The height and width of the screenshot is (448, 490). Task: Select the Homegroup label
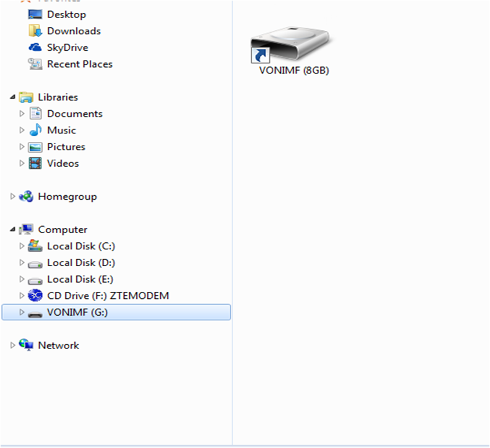(67, 197)
